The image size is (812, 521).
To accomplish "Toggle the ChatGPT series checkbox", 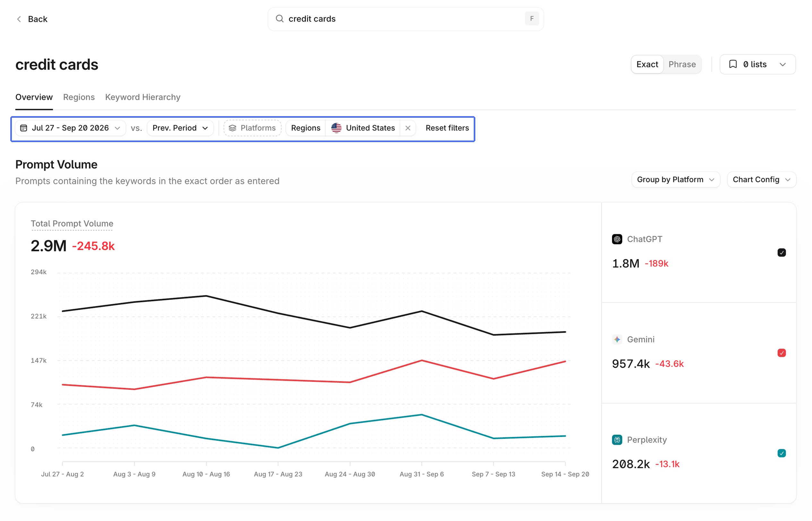I will click(782, 253).
